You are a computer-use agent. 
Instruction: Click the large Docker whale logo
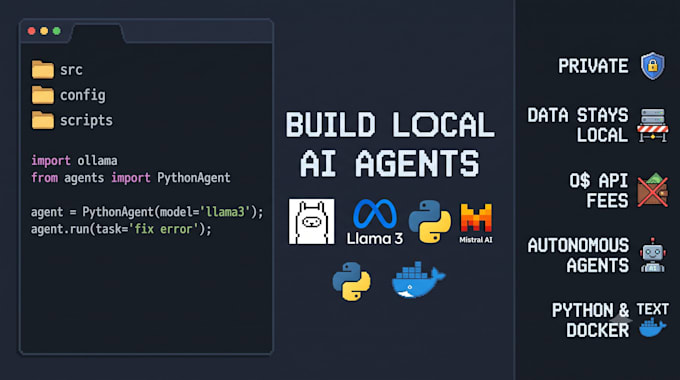point(418,280)
